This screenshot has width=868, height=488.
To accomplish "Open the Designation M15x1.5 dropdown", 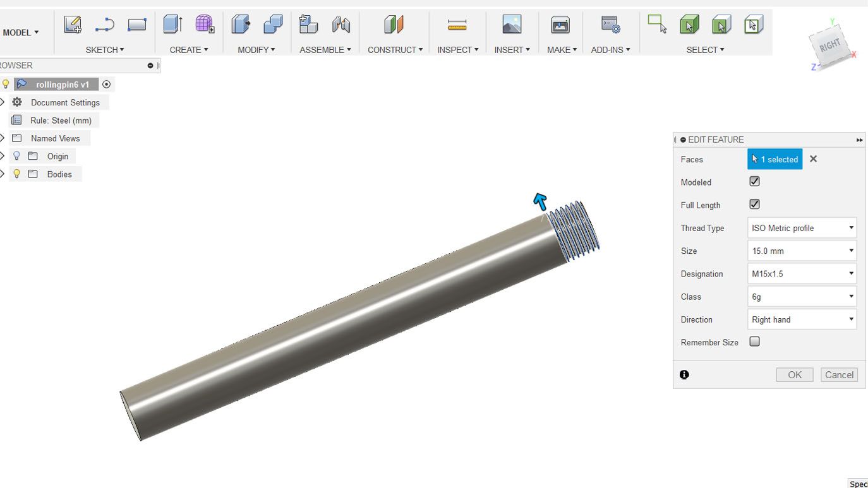I will [802, 273].
